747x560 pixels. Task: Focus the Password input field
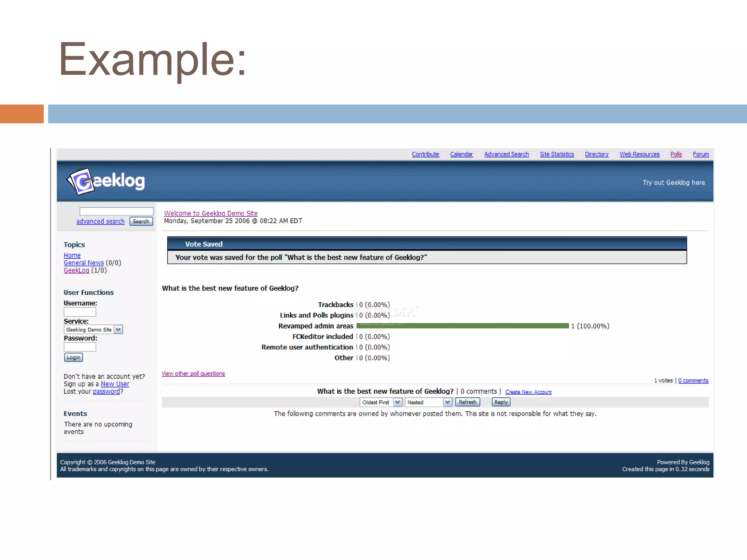(x=80, y=347)
